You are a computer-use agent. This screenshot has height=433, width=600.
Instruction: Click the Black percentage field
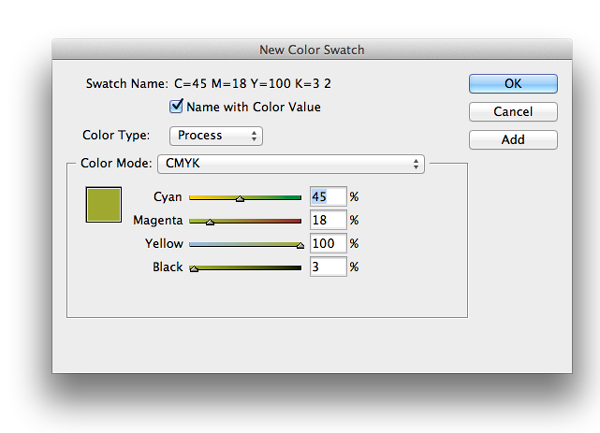point(328,267)
